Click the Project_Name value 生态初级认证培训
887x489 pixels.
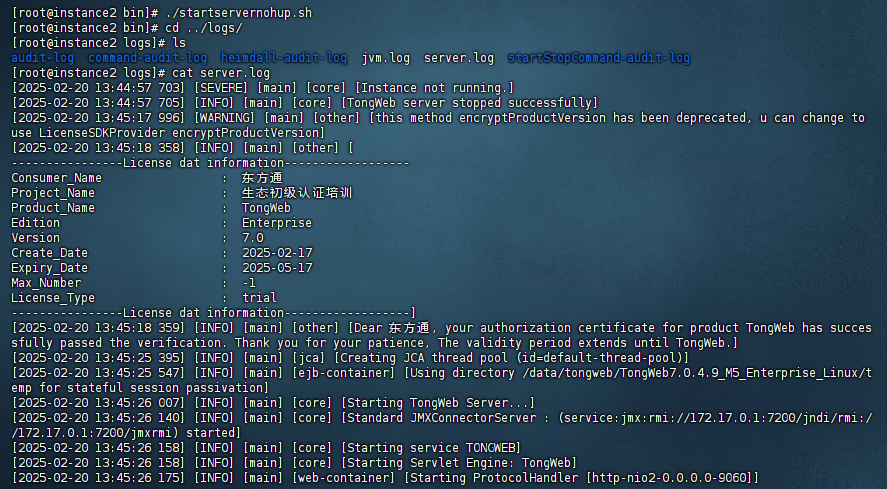297,193
